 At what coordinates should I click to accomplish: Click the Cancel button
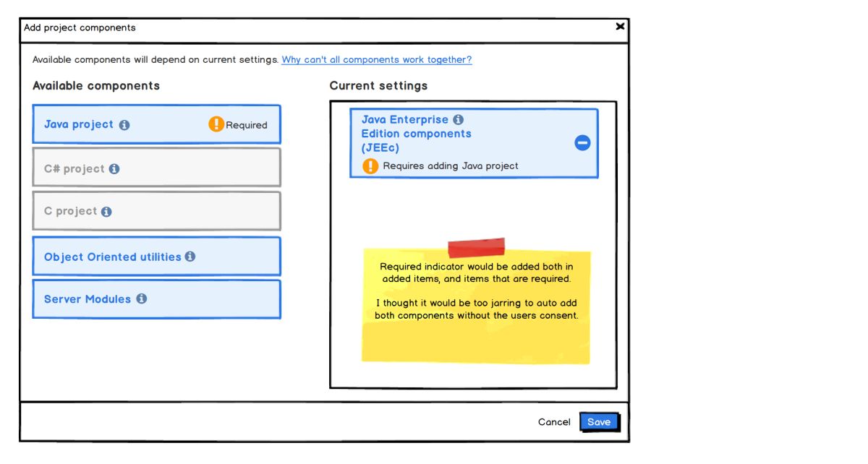click(554, 422)
